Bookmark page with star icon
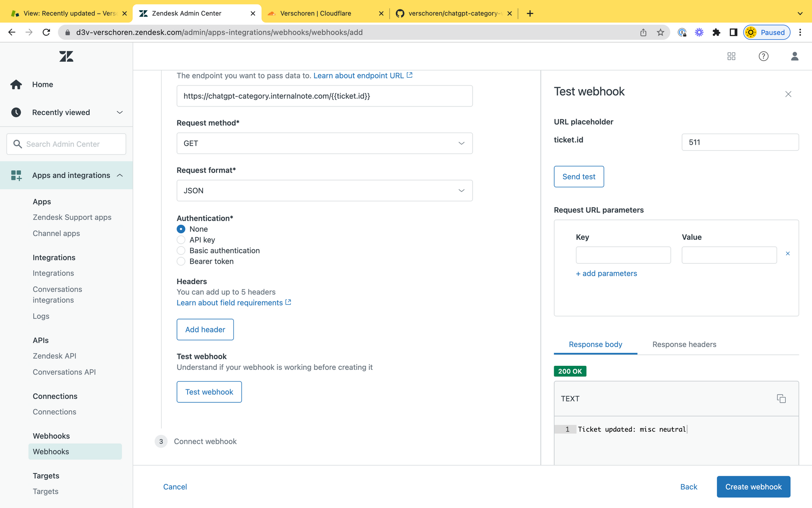The image size is (812, 508). pyautogui.click(x=661, y=33)
